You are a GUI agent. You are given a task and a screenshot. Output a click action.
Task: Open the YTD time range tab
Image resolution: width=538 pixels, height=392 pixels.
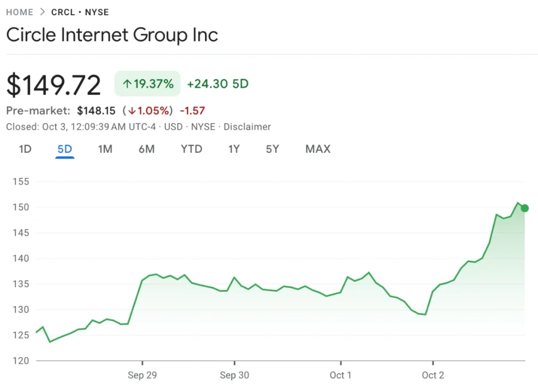191,149
